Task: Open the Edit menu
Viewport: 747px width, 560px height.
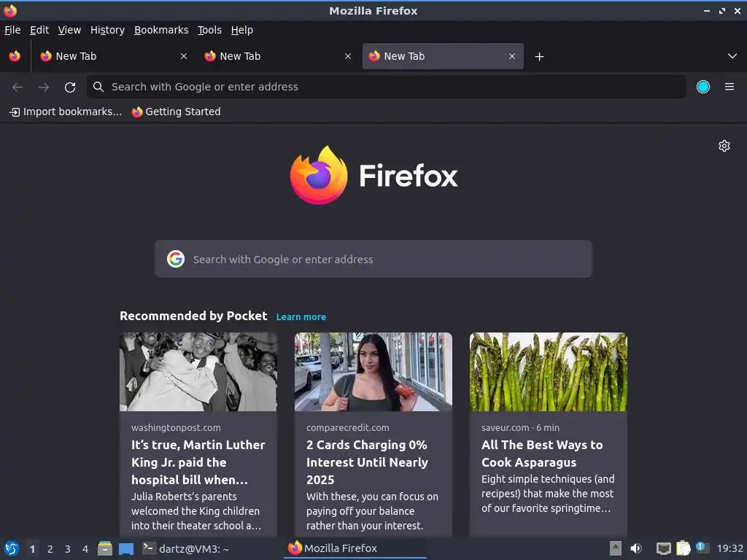Action: click(x=39, y=30)
